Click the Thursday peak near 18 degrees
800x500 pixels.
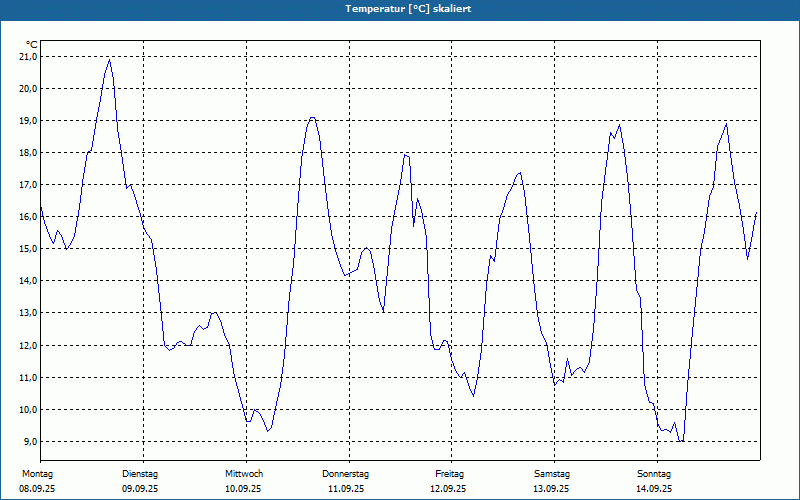406,155
